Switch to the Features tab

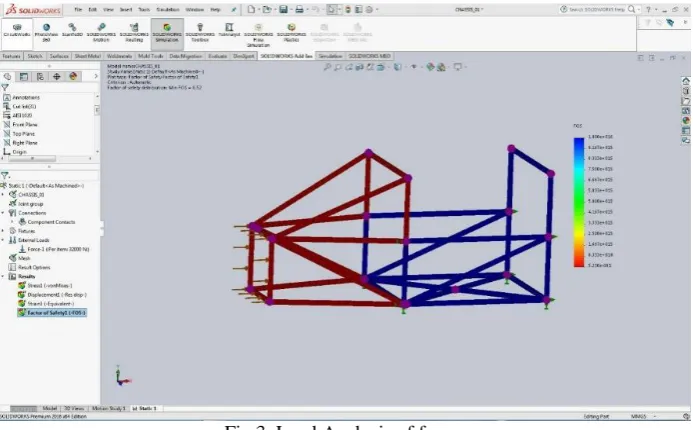click(11, 56)
